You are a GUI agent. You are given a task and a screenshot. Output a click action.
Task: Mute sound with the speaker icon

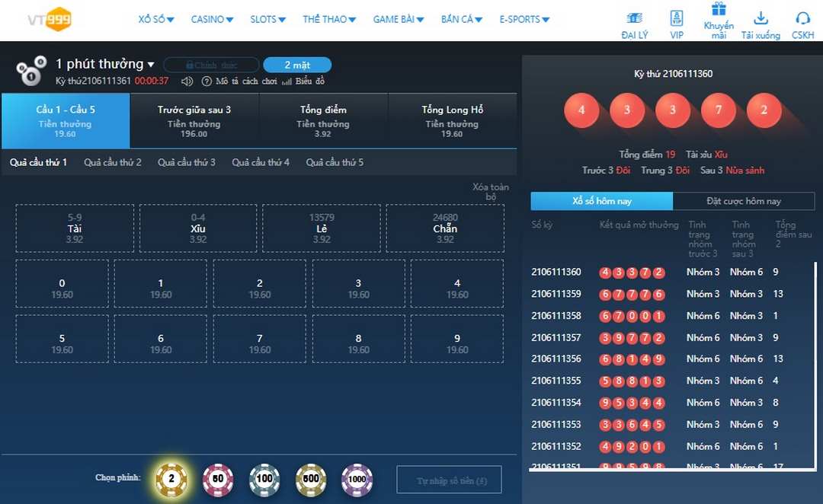click(x=187, y=81)
